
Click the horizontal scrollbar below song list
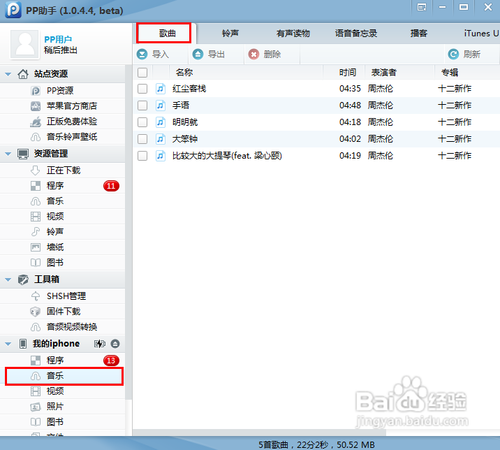point(259,432)
